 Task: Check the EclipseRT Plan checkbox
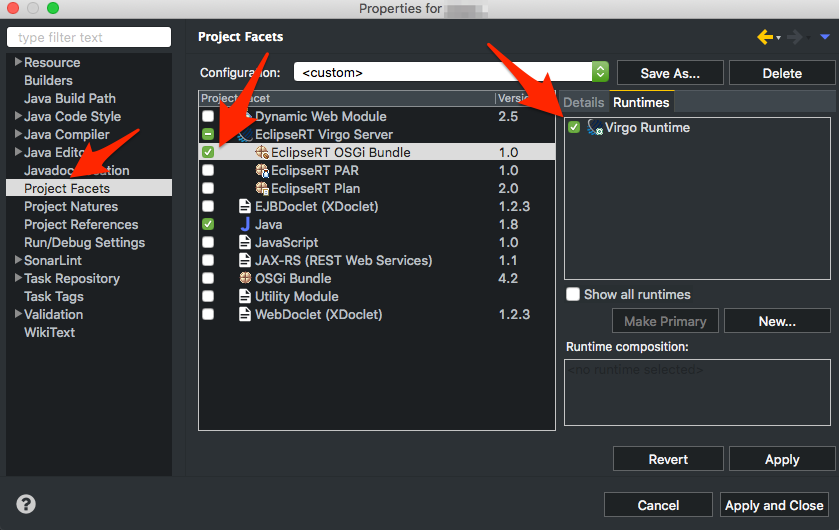point(208,189)
